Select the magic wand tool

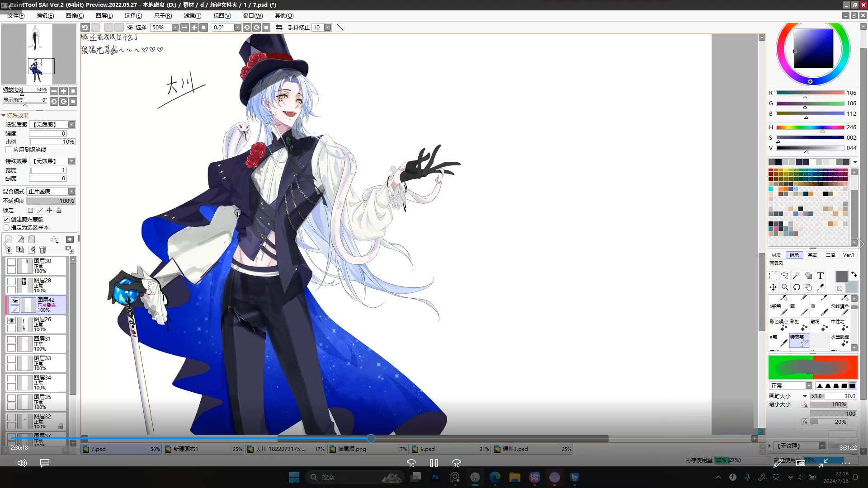pyautogui.click(x=797, y=276)
